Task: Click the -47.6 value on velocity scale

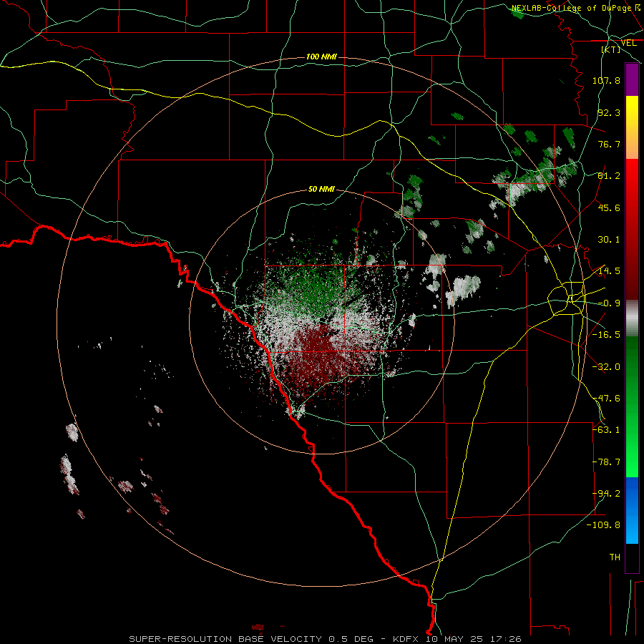Action: pyautogui.click(x=606, y=399)
